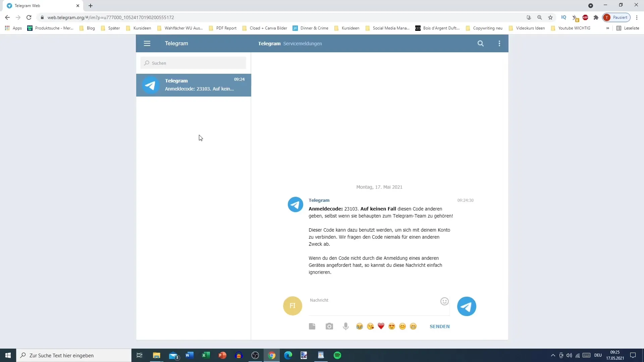Show hidden system tray icons
This screenshot has width=644, height=362.
point(553,355)
